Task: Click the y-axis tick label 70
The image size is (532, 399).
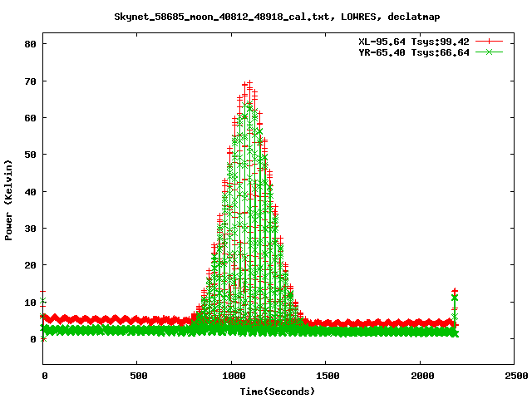Action: (30, 81)
